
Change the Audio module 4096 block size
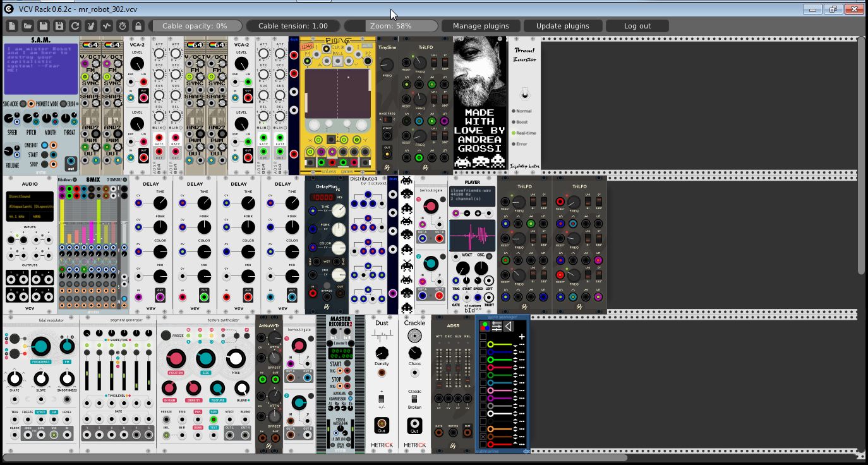(x=42, y=215)
